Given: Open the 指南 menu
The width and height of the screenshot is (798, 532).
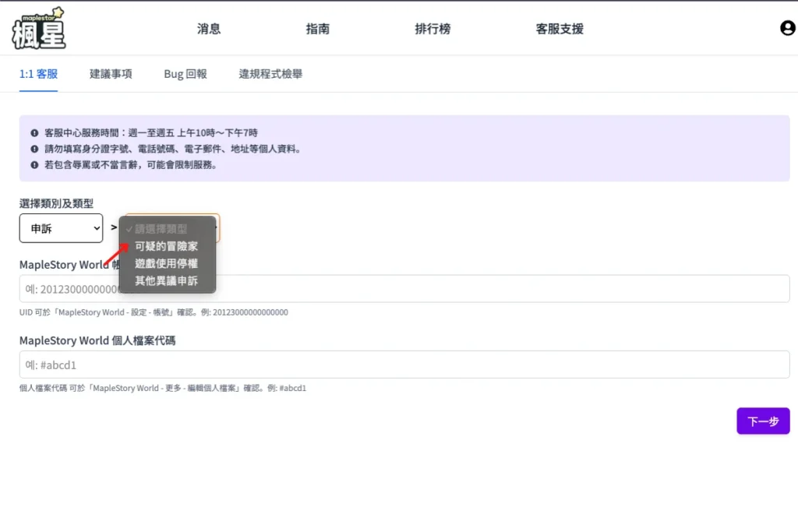Looking at the screenshot, I should [x=318, y=29].
